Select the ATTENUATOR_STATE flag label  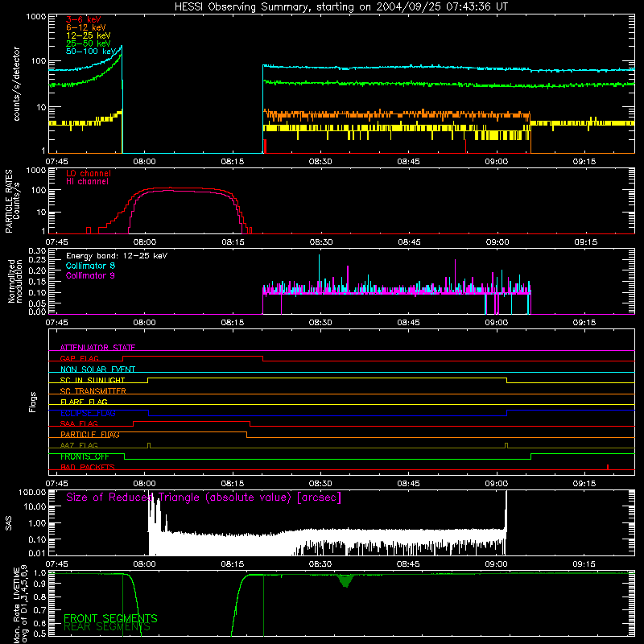(x=97, y=348)
